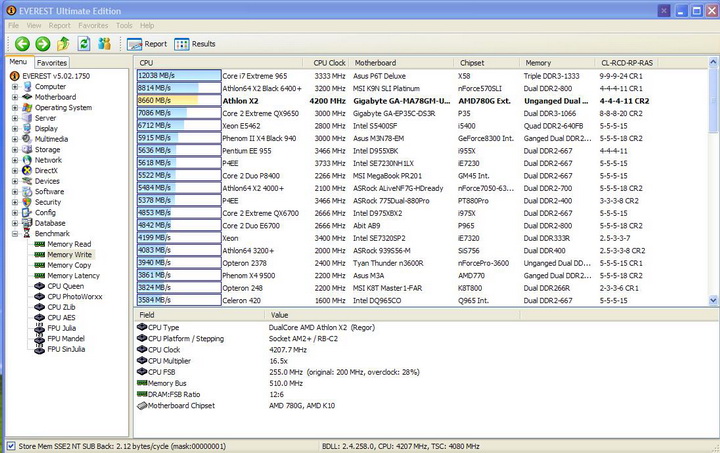Select CPU PhotoWorxx benchmark
Image resolution: width=720 pixels, height=453 pixels.
coord(75,296)
